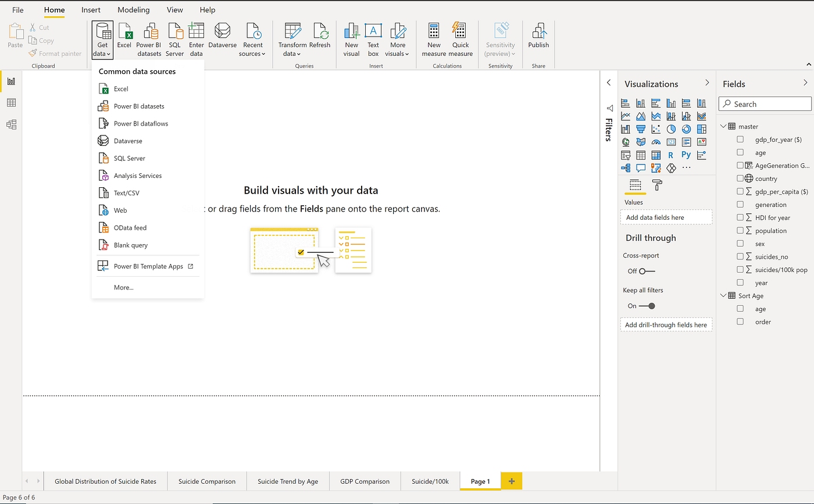814x504 pixels.
Task: Expand the Filters pane chevron
Action: tap(609, 83)
